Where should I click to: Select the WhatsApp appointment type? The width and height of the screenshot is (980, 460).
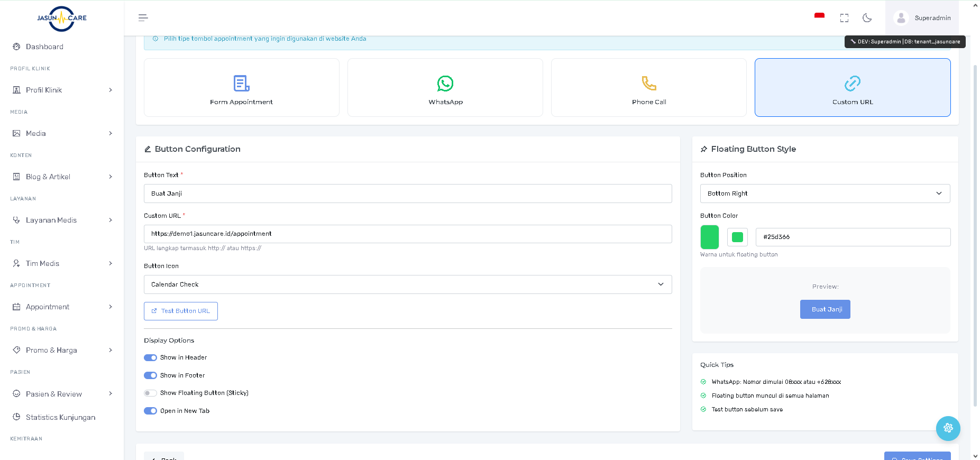tap(445, 88)
